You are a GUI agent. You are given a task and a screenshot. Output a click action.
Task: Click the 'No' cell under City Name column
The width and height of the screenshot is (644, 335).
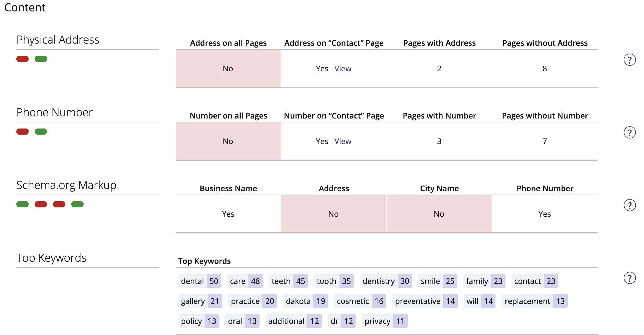(x=439, y=214)
